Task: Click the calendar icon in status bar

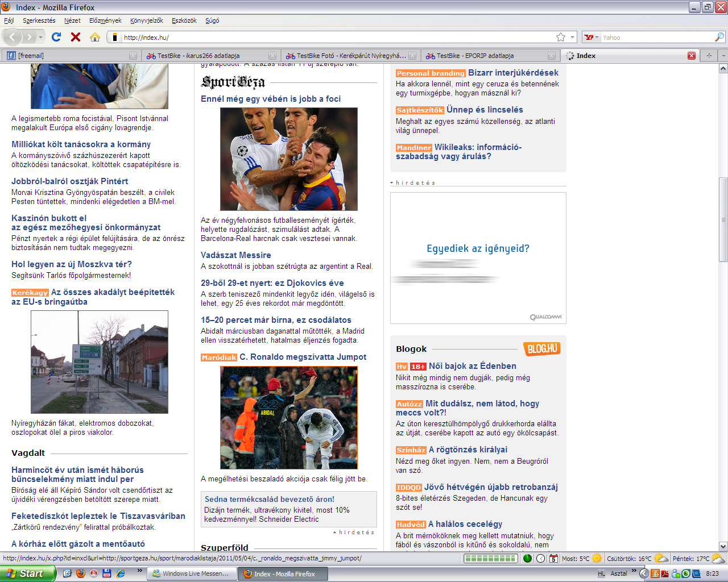Action: [553, 559]
